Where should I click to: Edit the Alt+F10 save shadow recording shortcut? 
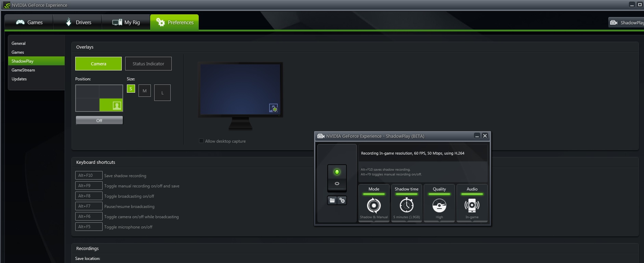click(x=89, y=175)
